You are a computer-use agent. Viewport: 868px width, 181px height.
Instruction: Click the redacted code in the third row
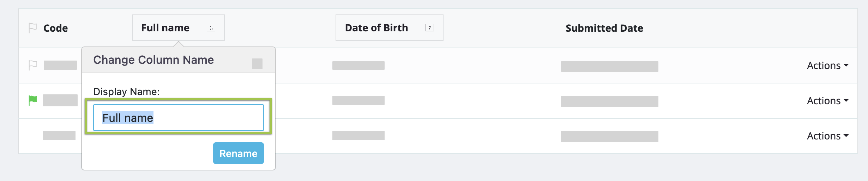pyautogui.click(x=59, y=136)
